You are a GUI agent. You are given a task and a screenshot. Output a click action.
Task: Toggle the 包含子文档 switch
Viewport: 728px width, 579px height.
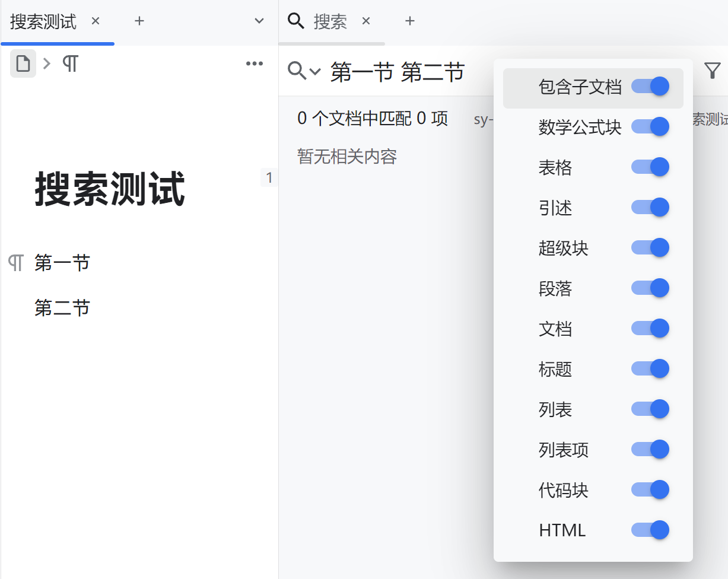pos(650,87)
